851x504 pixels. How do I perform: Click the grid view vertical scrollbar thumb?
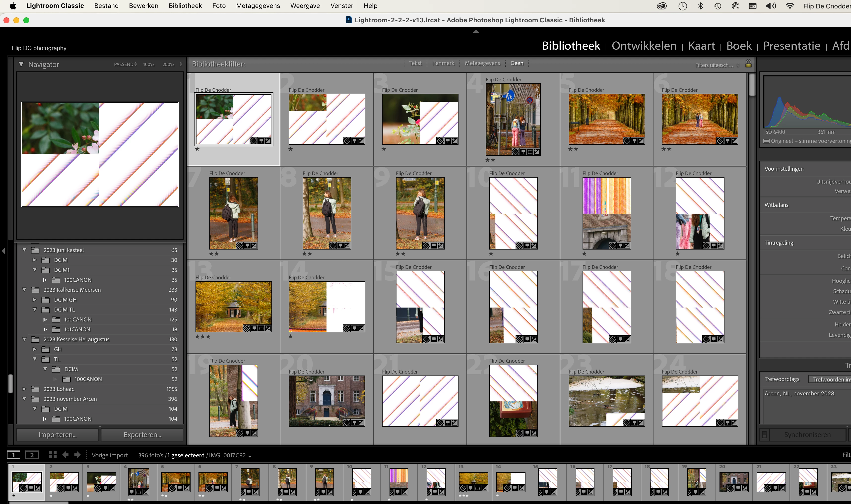752,85
